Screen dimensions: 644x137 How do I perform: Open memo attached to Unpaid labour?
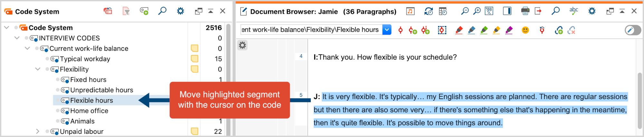coord(194,132)
